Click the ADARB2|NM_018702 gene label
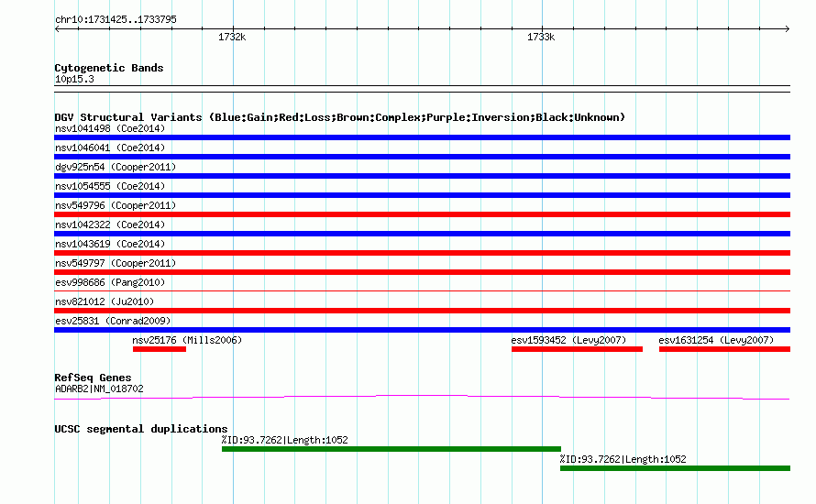Image resolution: width=816 pixels, height=504 pixels. [99, 389]
